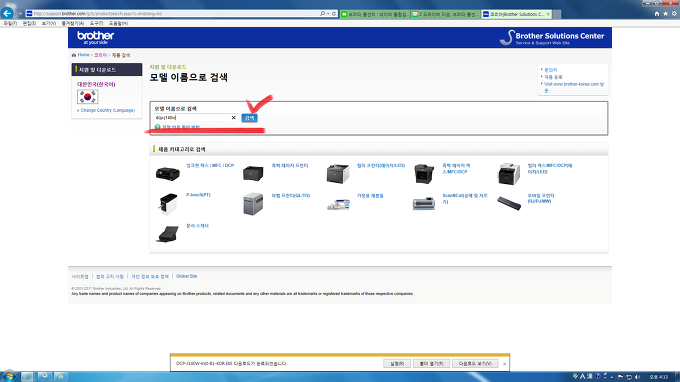This screenshot has width=680, height=382.
Task: Open the 즐겨찾기(A) menu
Action: point(72,23)
